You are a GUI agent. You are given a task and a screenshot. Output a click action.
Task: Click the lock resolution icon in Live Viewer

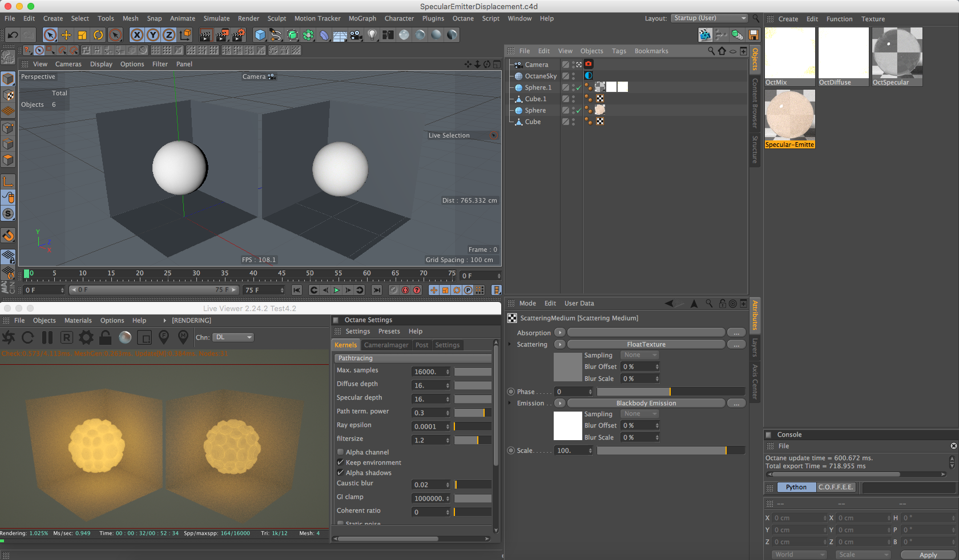click(105, 337)
